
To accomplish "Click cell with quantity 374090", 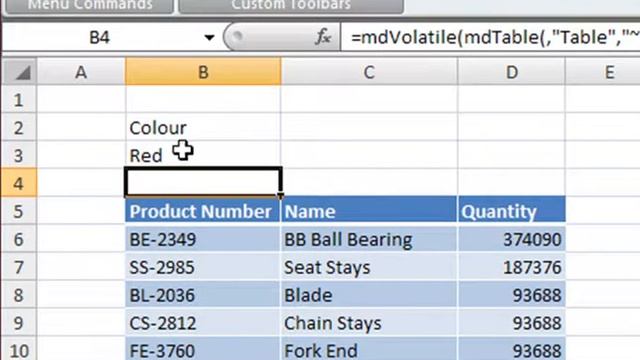I will click(x=511, y=239).
